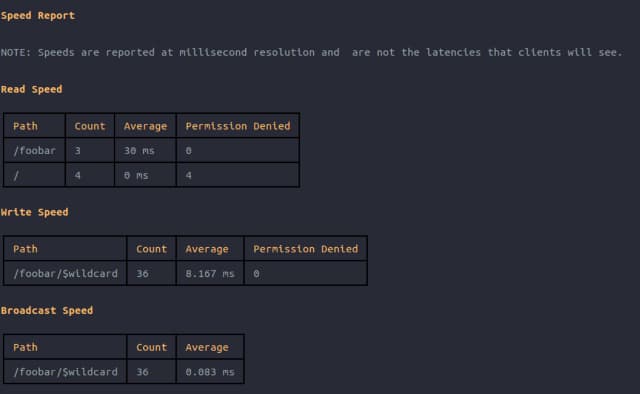640x394 pixels.
Task: Select permission denied "0" in /foobar read row
Action: click(x=238, y=151)
